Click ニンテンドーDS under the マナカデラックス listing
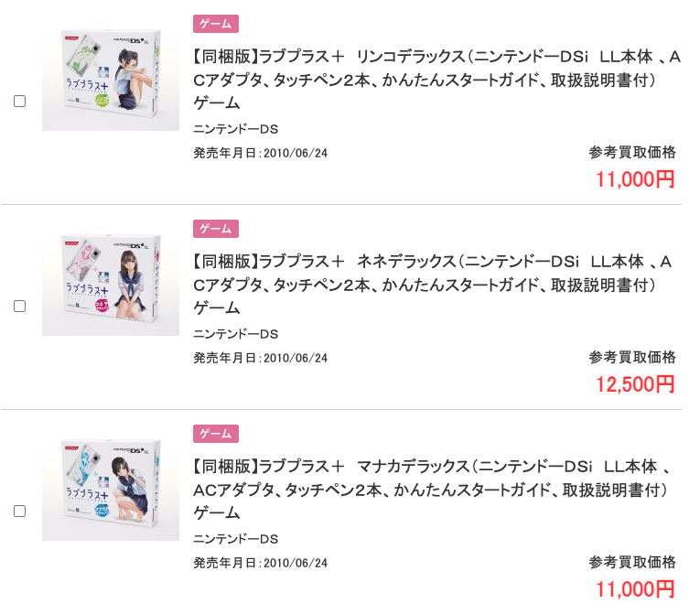700x614 pixels. coord(236,539)
